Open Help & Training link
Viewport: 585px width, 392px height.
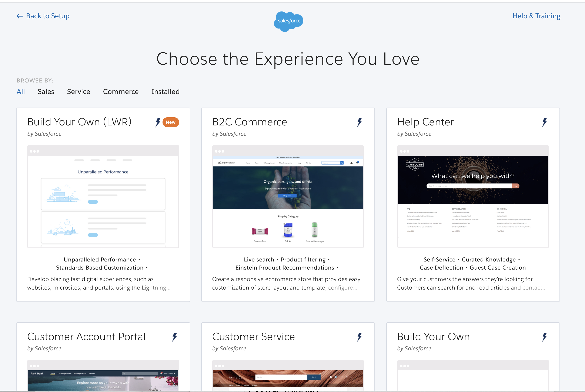click(x=536, y=16)
